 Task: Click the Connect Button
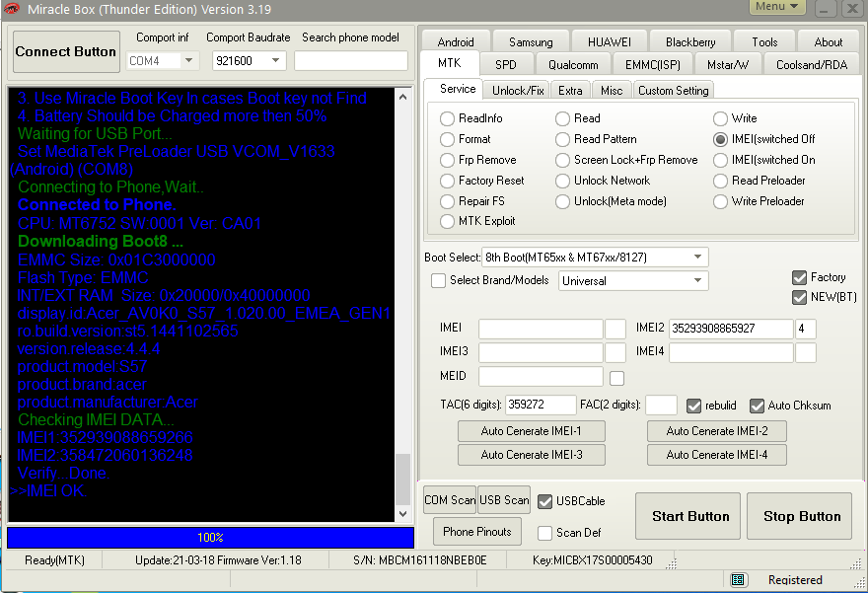click(66, 51)
